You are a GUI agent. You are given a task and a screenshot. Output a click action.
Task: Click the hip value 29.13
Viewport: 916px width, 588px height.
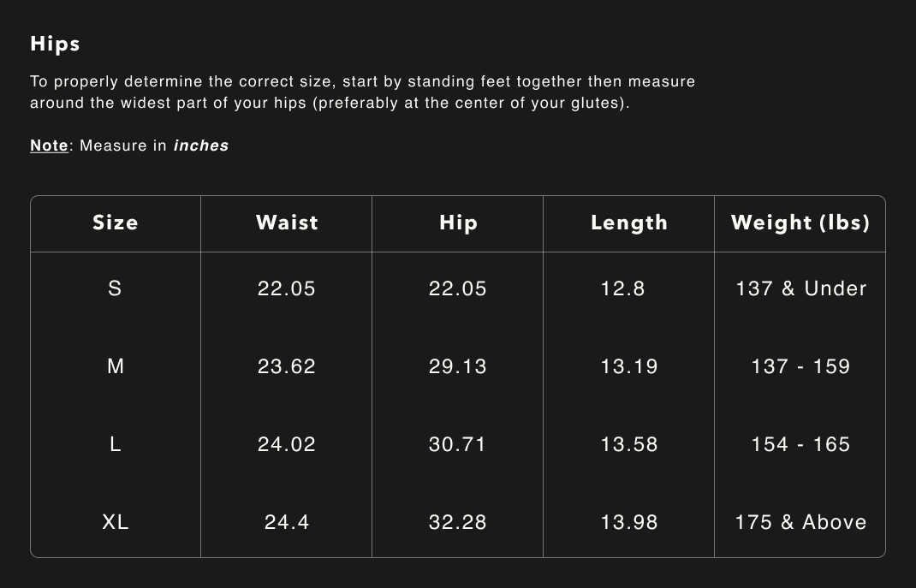(458, 366)
